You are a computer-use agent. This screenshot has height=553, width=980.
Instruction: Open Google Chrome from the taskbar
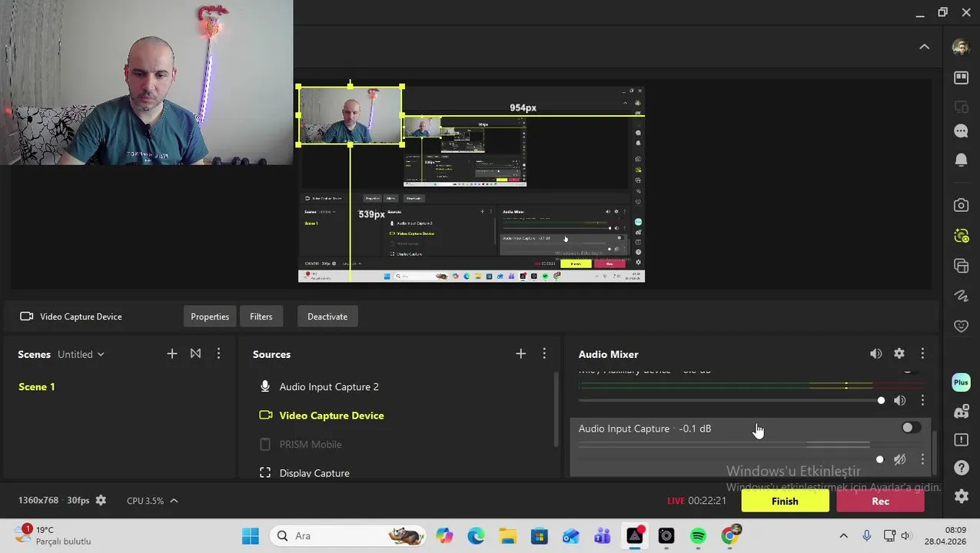(730, 535)
